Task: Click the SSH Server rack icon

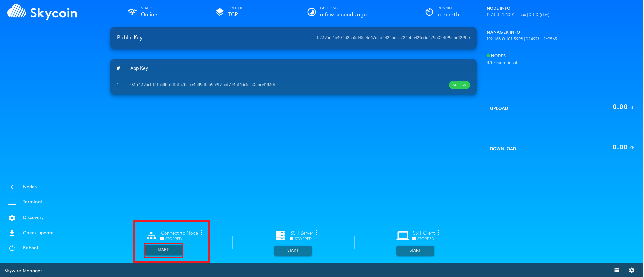Action: click(281, 236)
